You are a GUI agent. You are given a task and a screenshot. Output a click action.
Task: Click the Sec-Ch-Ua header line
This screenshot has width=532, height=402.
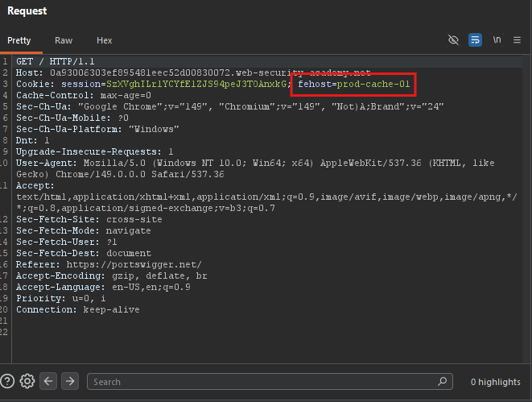229,106
